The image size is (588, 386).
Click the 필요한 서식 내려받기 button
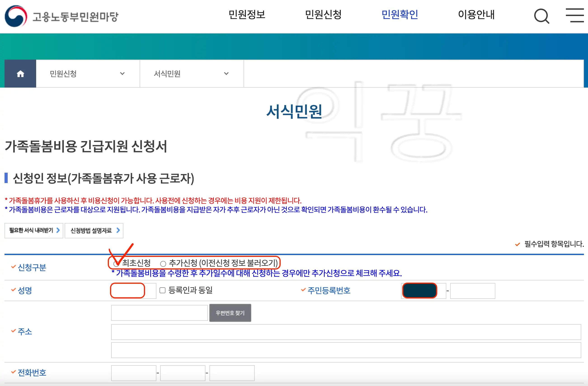[x=34, y=230]
